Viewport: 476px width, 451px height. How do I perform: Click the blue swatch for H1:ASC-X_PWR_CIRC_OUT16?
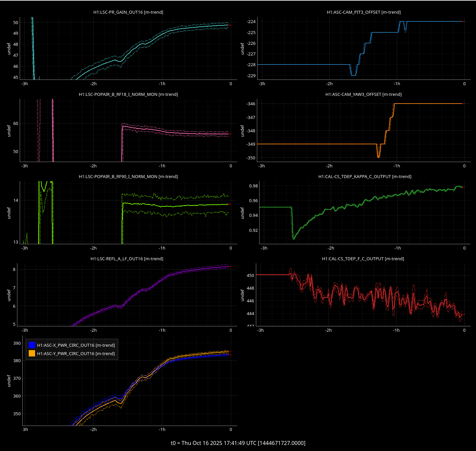coord(32,345)
